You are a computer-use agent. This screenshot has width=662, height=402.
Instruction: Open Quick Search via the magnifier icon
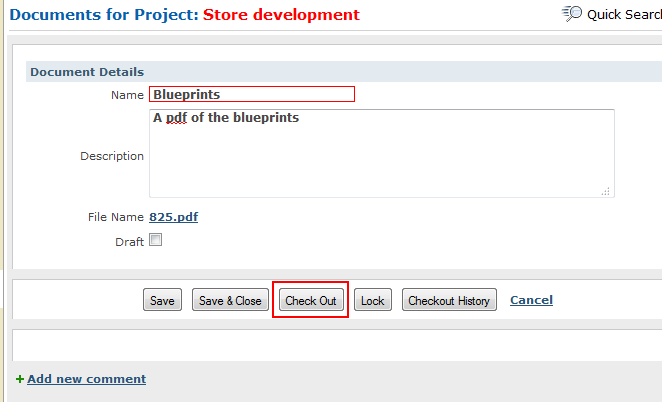click(x=572, y=14)
